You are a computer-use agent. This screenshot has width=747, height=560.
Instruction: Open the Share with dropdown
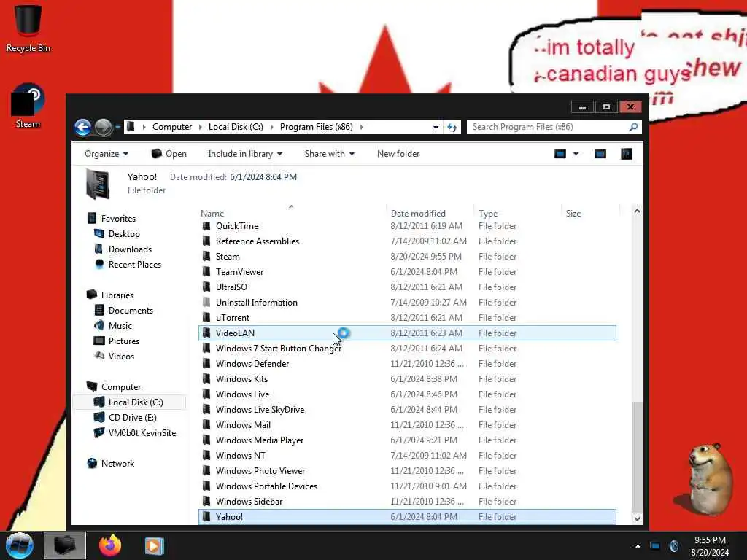[330, 154]
